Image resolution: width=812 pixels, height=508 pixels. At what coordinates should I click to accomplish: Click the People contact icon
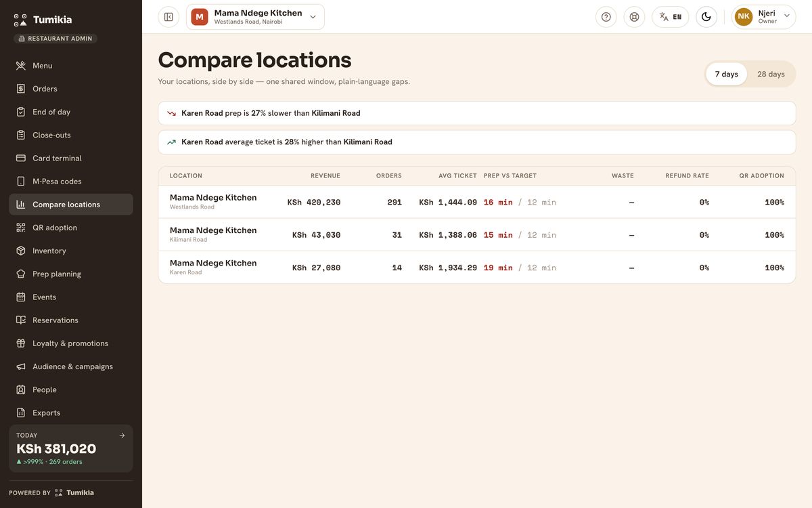click(x=20, y=389)
